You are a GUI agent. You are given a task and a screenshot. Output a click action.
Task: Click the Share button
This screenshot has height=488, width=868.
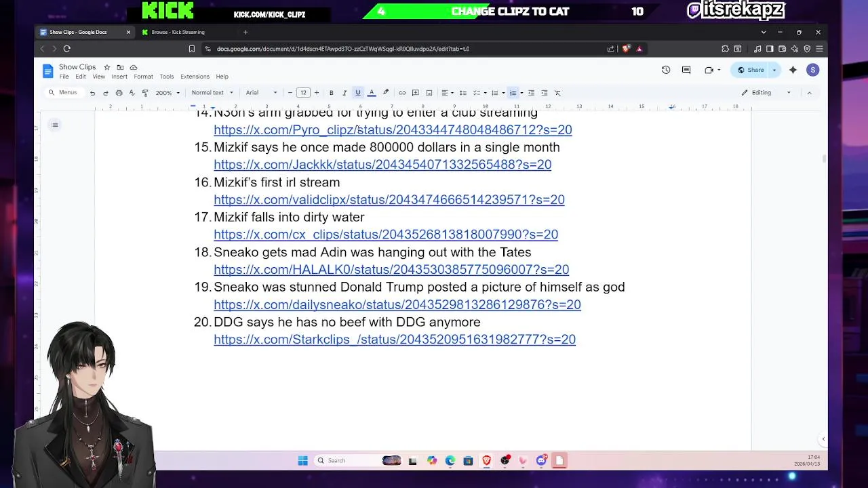click(751, 70)
